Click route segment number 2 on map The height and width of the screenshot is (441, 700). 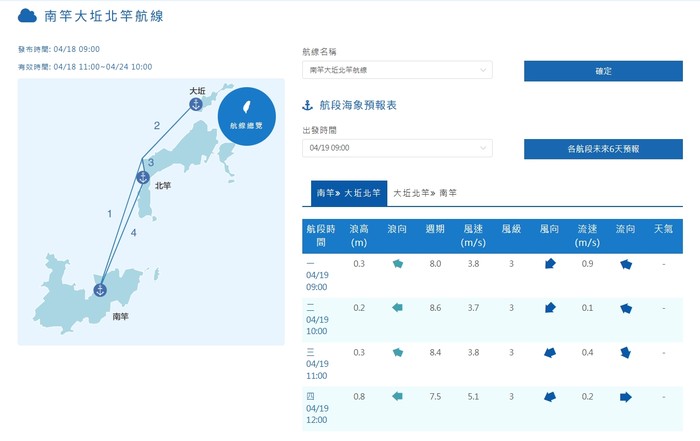coord(156,126)
